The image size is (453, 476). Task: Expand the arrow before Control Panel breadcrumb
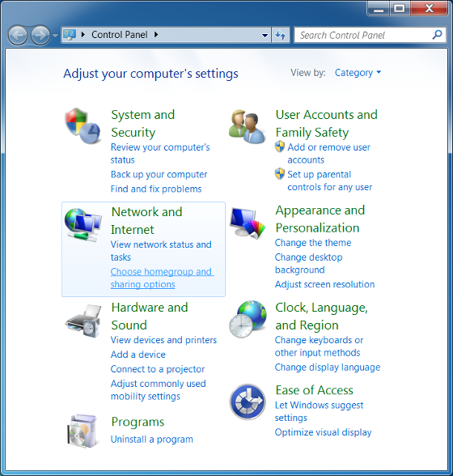coord(83,35)
